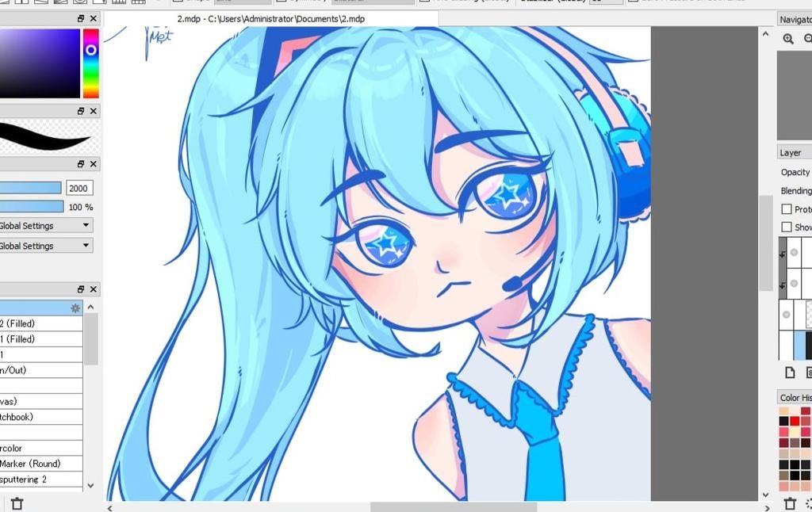812x512 pixels.
Task: Undock the brush size panel with its float icon
Action: pos(81,163)
